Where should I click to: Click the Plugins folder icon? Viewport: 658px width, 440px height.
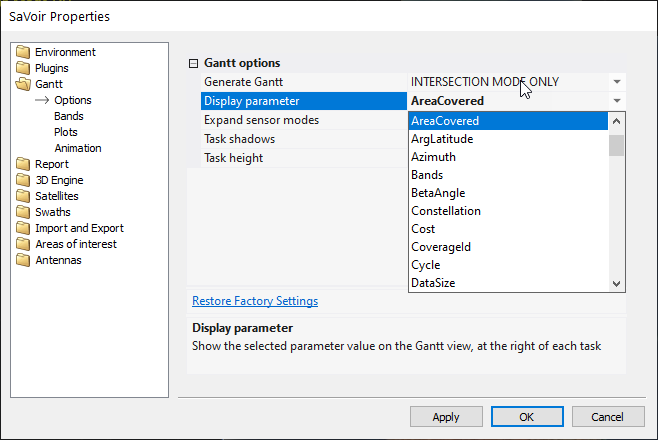point(24,68)
